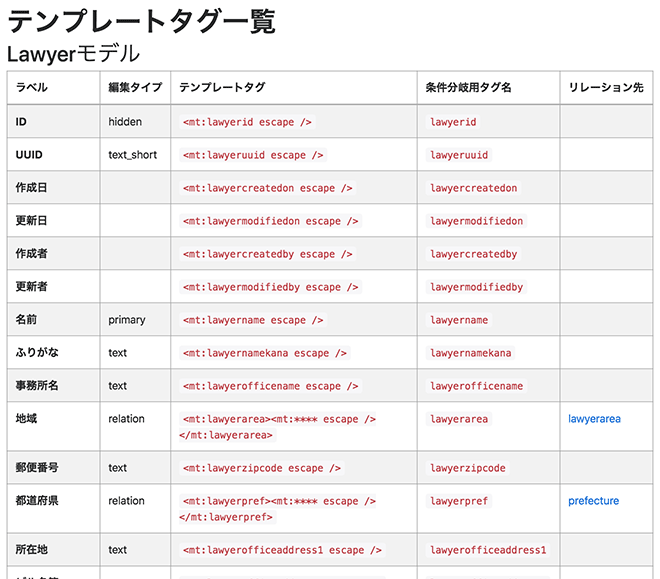Click relation edit type in 地域 row
This screenshot has height=579, width=660.
(x=126, y=419)
